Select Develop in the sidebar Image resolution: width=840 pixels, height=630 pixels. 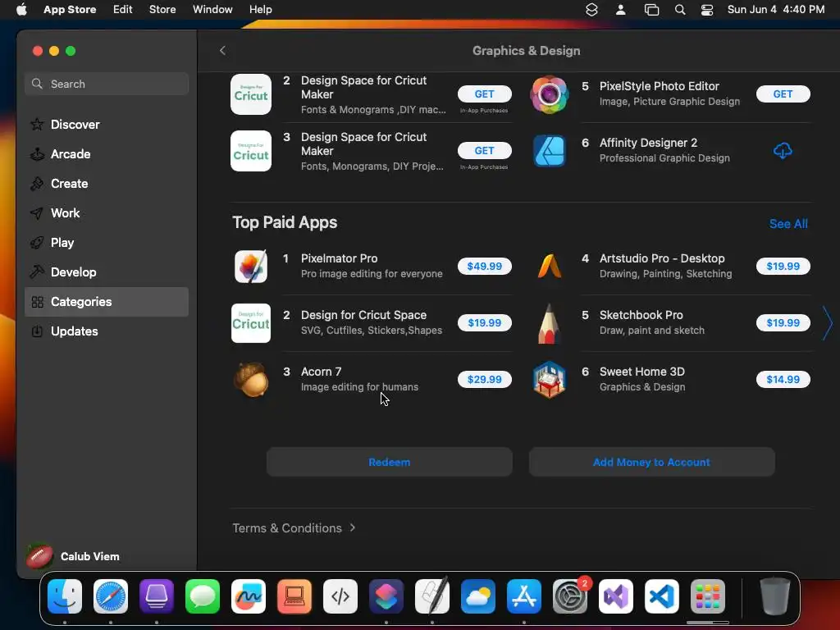coord(107,272)
